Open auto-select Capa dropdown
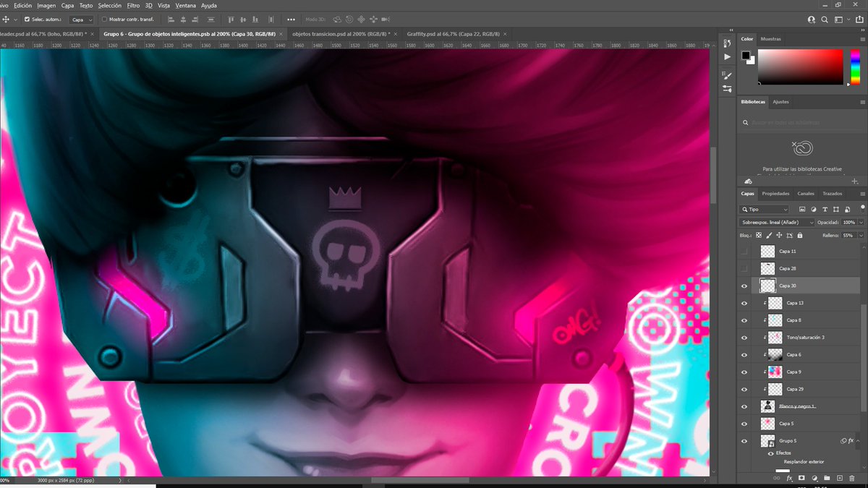This screenshot has width=868, height=488. tap(82, 20)
